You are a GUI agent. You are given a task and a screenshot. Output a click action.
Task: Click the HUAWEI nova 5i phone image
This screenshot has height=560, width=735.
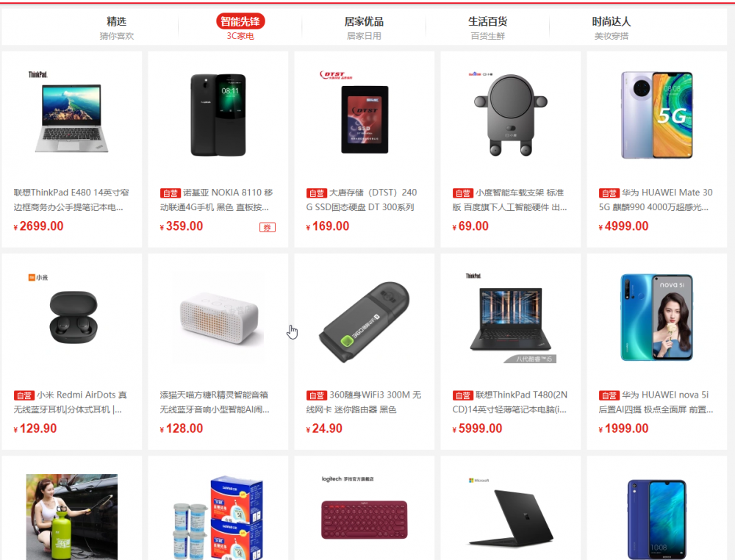pyautogui.click(x=656, y=317)
